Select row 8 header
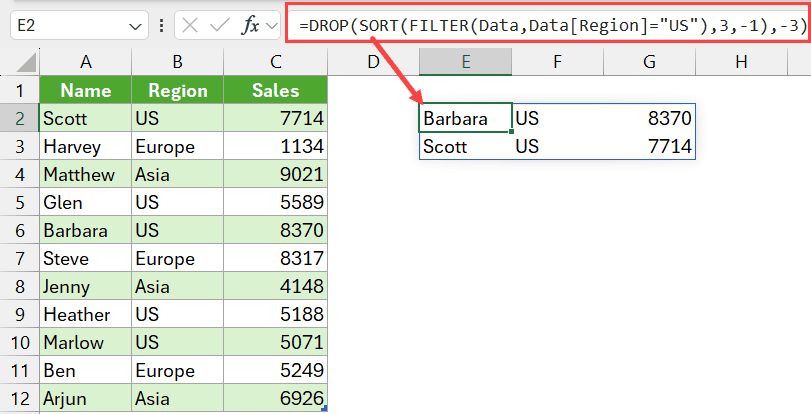The image size is (811, 414). [x=20, y=286]
